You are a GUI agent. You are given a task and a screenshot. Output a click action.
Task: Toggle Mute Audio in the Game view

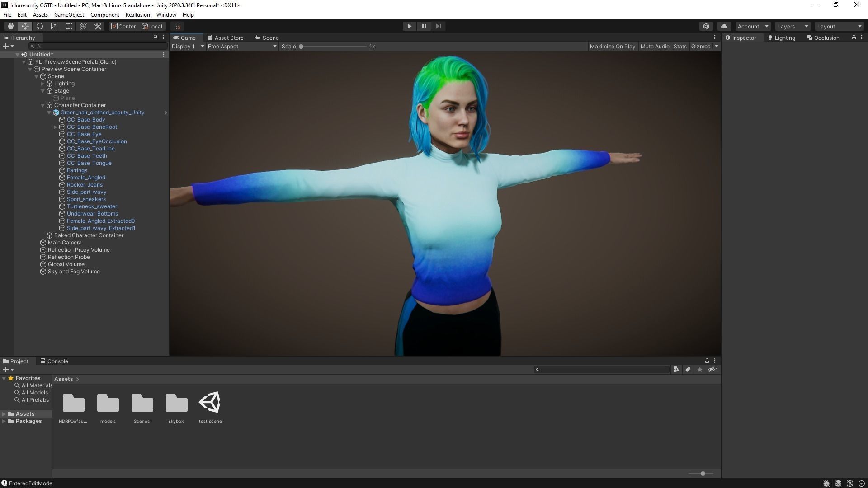[x=655, y=47]
